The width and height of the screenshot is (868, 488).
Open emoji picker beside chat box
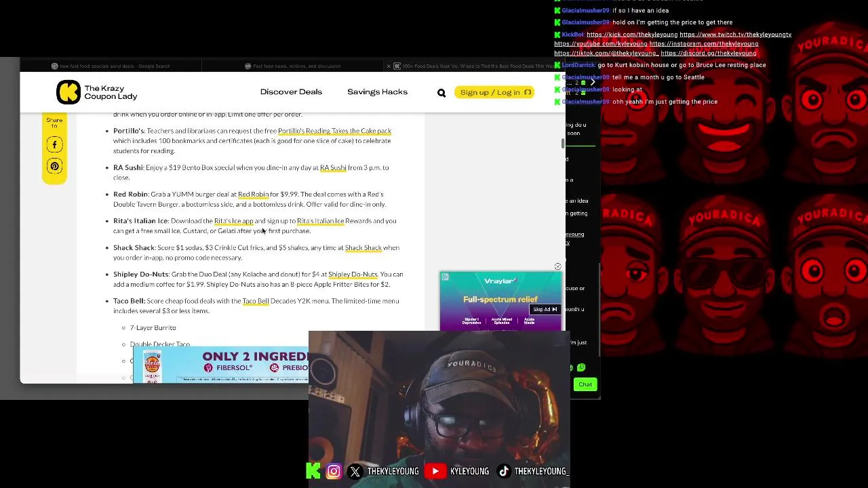(x=581, y=367)
